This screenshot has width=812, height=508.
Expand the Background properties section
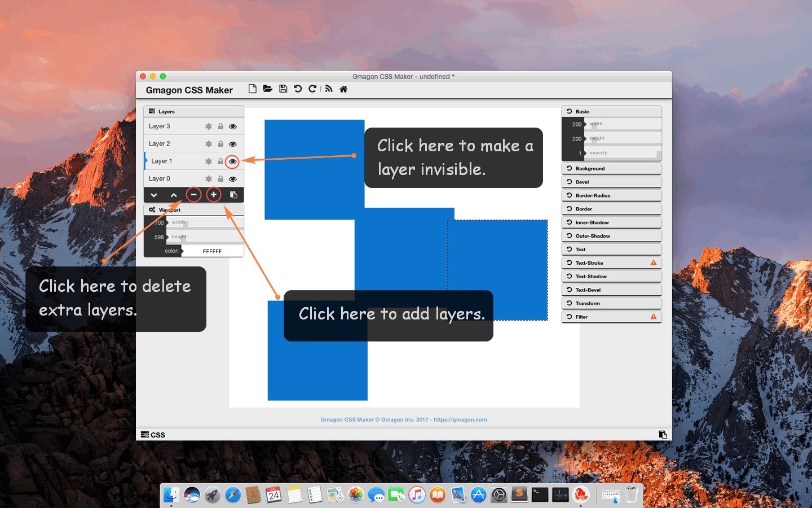[611, 168]
